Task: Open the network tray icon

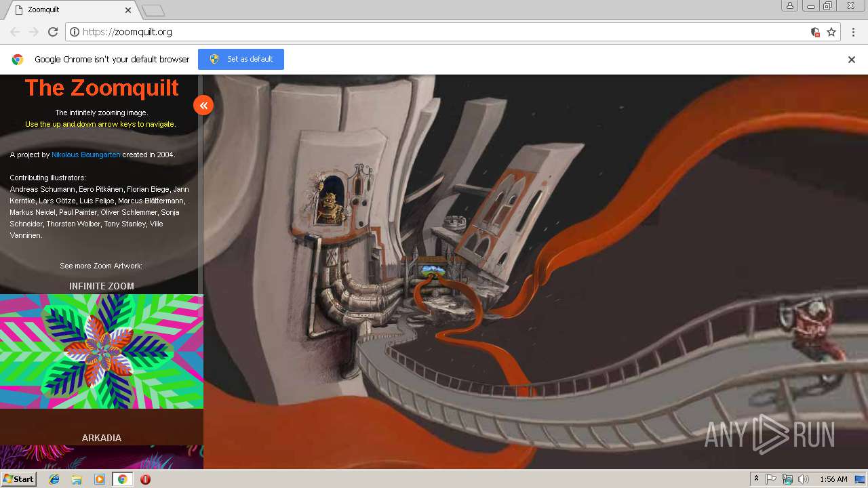Action: point(787,479)
